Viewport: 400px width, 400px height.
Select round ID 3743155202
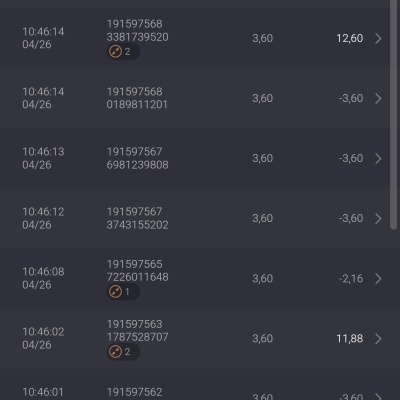pos(137,225)
